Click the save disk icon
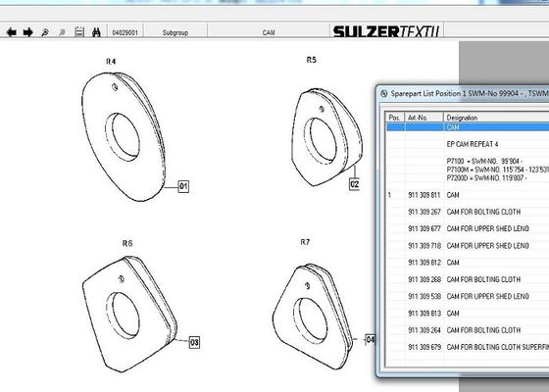549x392 pixels. tap(79, 31)
